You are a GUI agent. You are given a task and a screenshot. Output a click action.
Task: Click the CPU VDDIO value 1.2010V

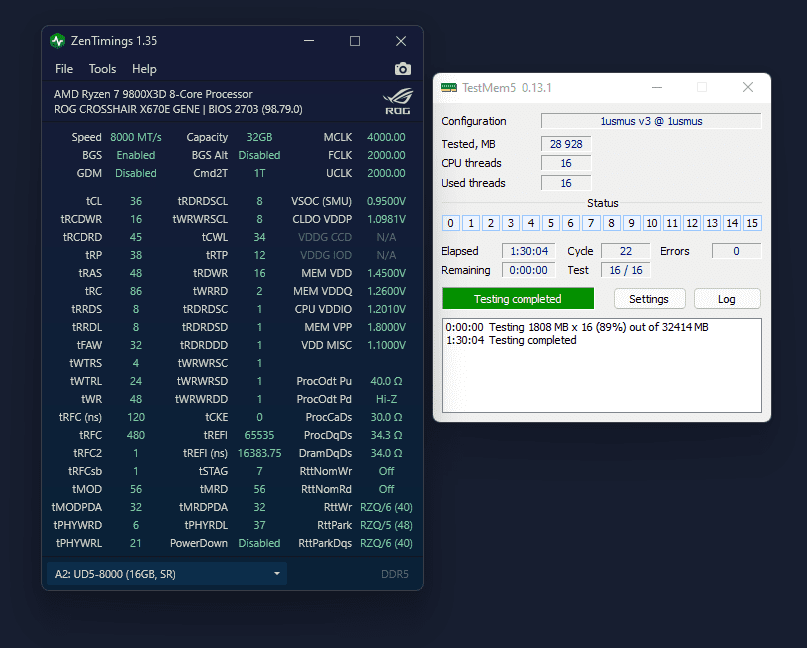tap(386, 309)
